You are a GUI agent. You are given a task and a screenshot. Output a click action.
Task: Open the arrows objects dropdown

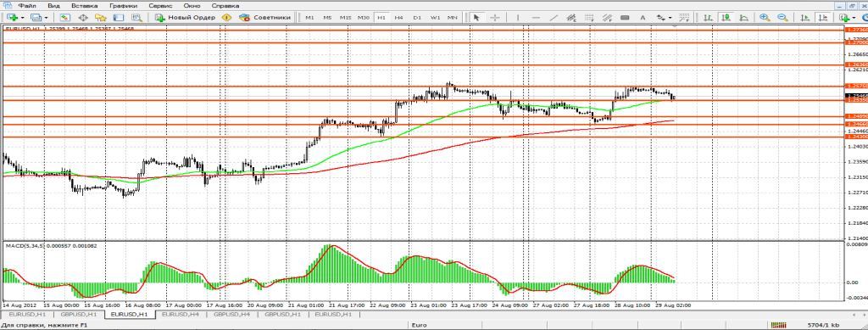tap(670, 18)
